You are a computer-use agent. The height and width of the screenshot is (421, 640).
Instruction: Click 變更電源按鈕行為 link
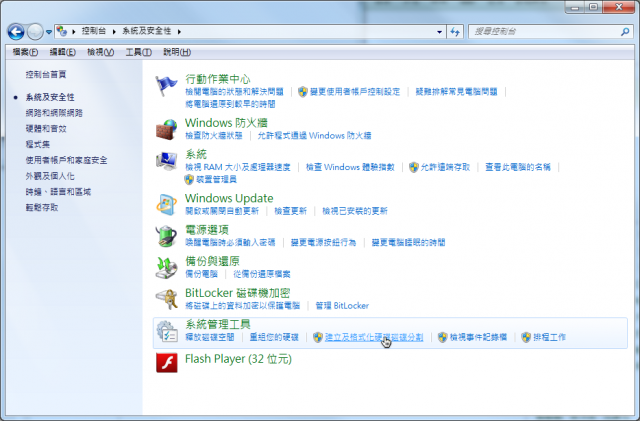323,243
